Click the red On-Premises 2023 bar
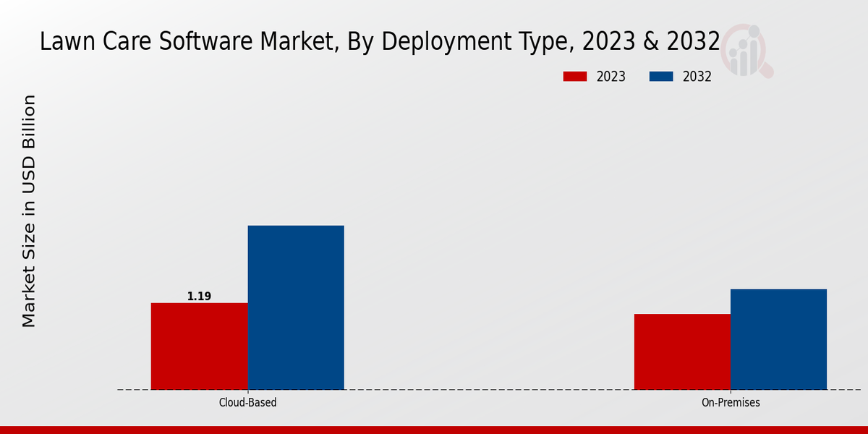Image resolution: width=868 pixels, height=434 pixels. click(x=682, y=352)
